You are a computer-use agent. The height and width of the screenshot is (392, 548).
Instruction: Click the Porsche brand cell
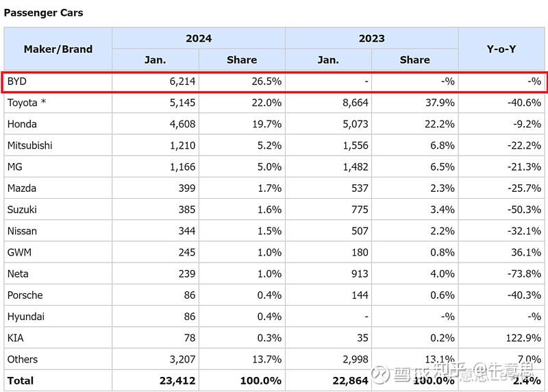[58, 295]
